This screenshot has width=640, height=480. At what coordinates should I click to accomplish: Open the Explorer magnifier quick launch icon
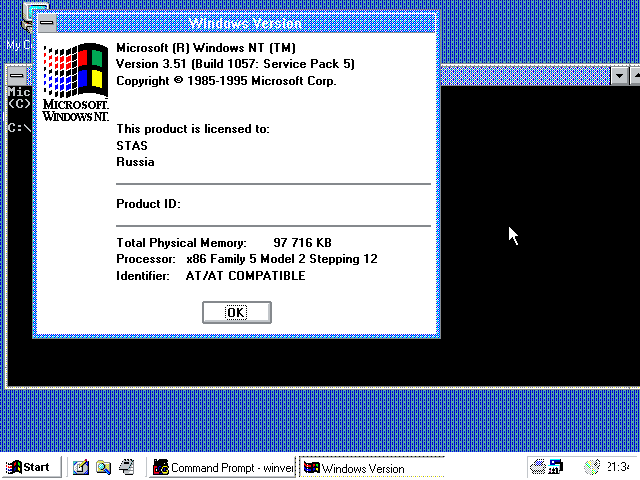[x=104, y=467]
